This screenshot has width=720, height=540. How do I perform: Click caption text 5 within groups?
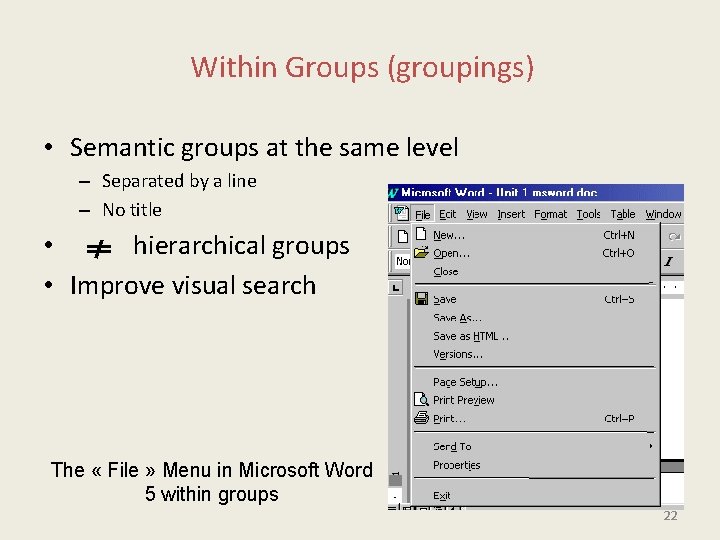point(212,495)
